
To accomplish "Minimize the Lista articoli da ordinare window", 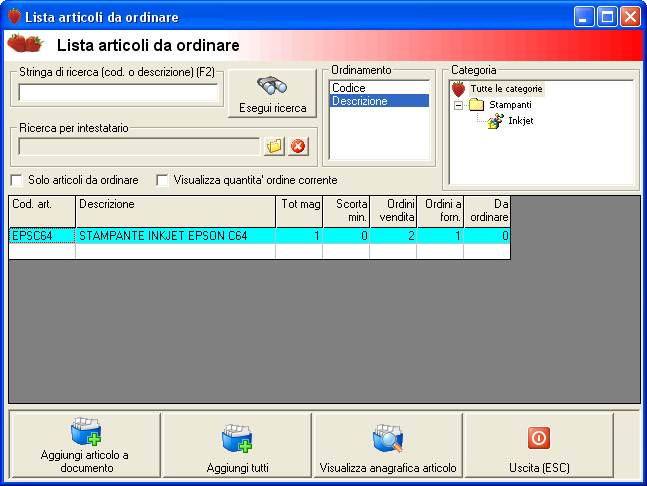I will [584, 17].
